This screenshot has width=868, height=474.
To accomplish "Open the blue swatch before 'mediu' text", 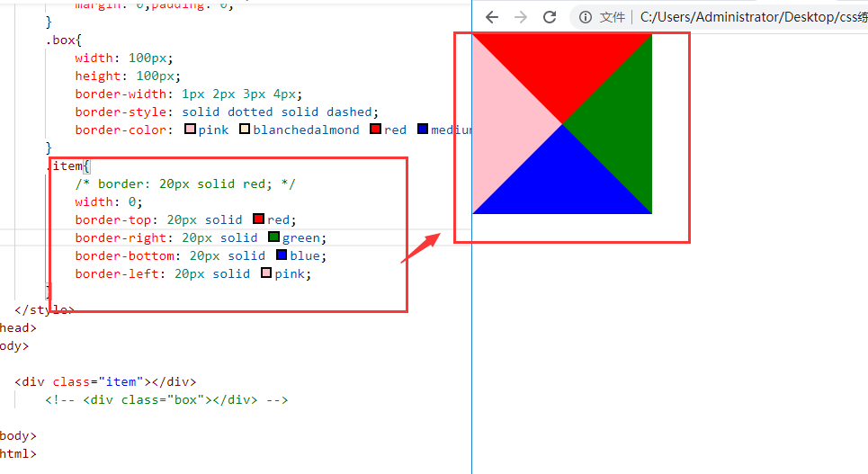I will (423, 129).
